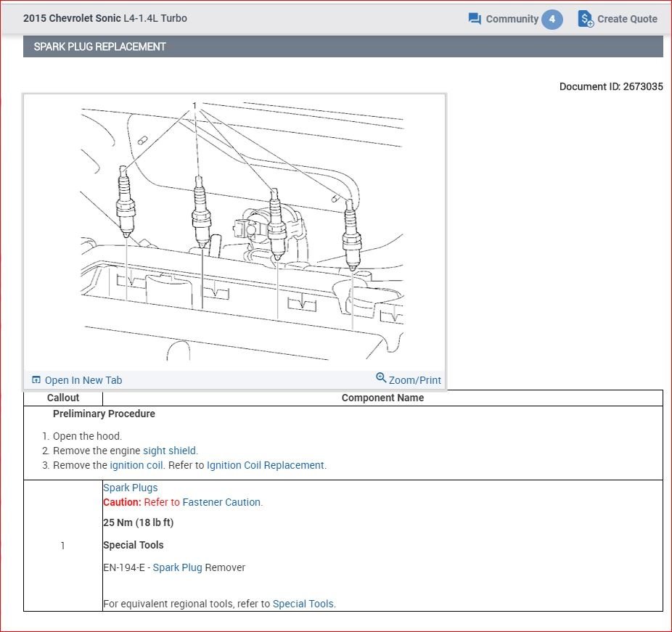Select step 1 Open the hood text

[87, 436]
